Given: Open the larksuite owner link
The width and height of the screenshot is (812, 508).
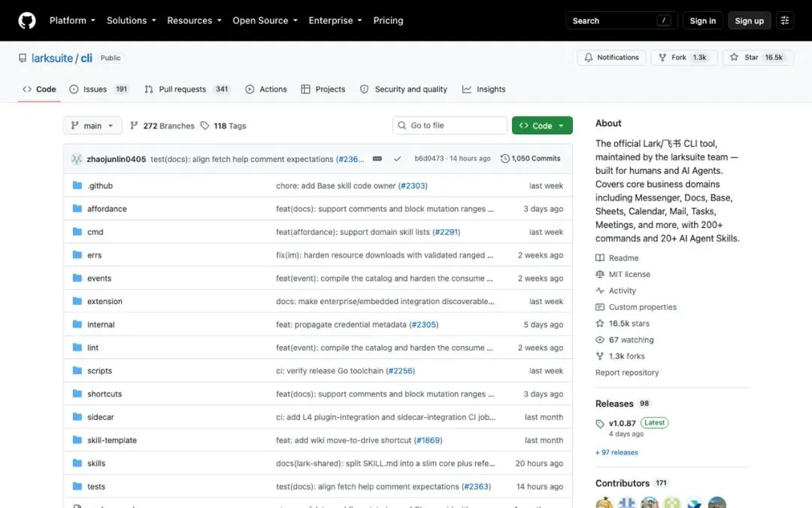Looking at the screenshot, I should (x=53, y=58).
